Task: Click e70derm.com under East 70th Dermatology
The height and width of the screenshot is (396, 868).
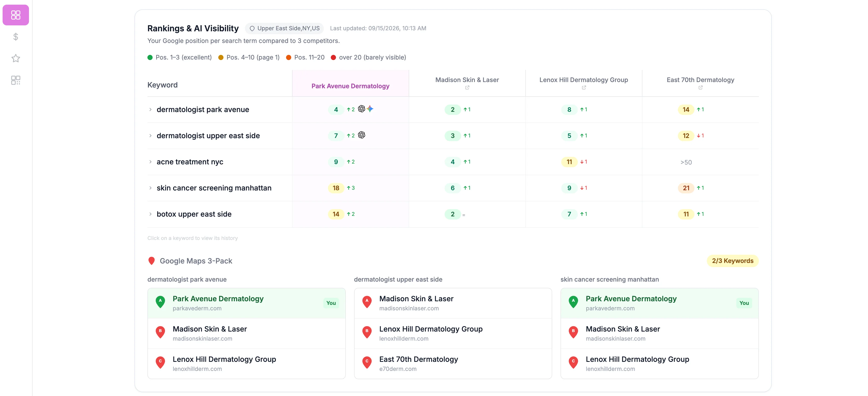Action: [398, 369]
